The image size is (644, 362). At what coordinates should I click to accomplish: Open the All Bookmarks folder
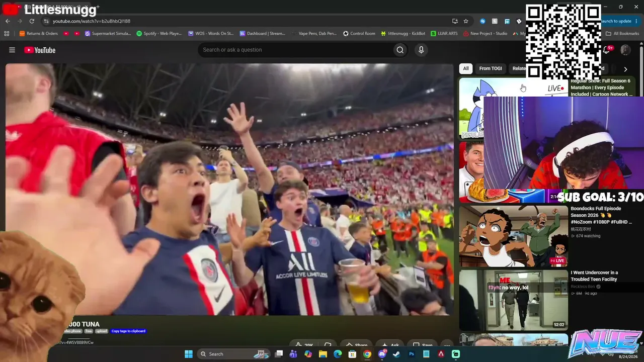(622, 34)
